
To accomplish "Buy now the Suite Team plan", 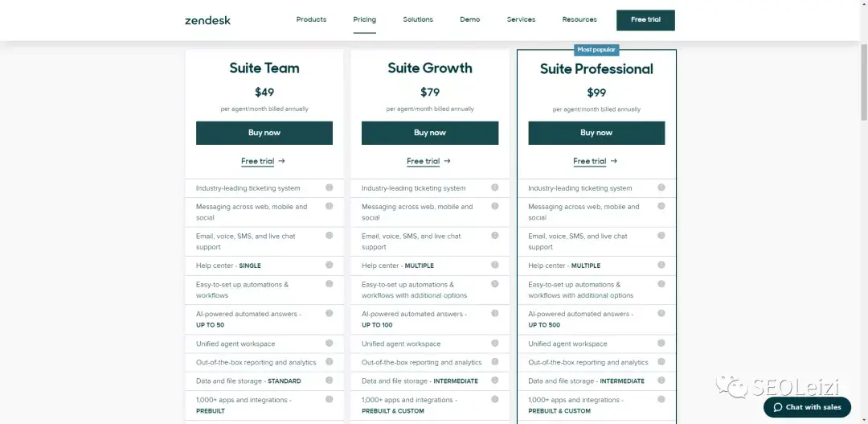I will [264, 133].
